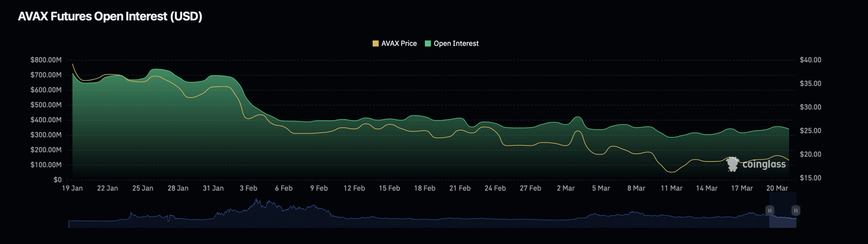Viewport: 868px width, 244px height.
Task: Click the $0 left axis label
Action: [57, 179]
